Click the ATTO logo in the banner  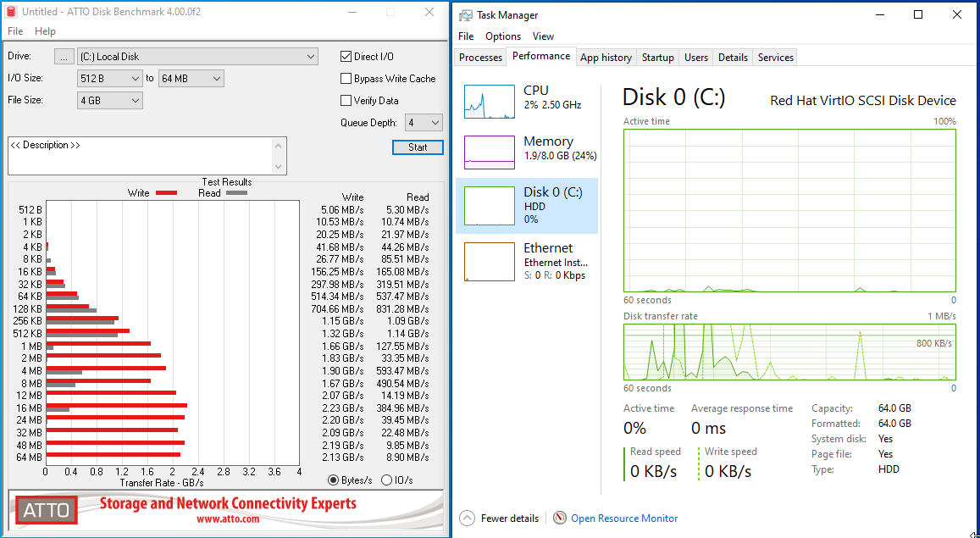pos(47,510)
